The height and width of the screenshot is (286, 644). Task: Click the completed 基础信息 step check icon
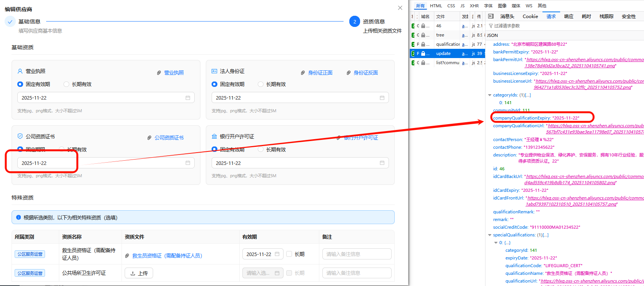click(10, 22)
